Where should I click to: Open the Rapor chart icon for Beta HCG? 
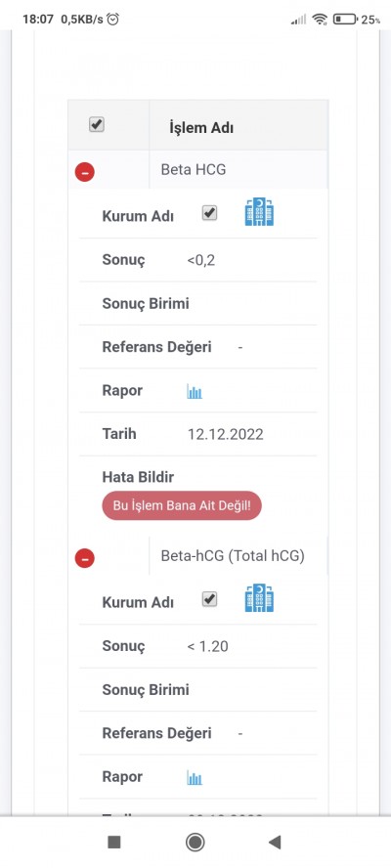(195, 393)
